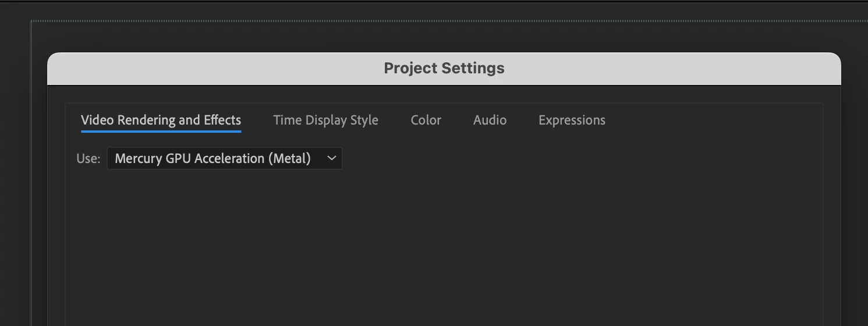Click the "Use:" label
Viewport: 868px width, 326px height.
pyautogui.click(x=88, y=158)
